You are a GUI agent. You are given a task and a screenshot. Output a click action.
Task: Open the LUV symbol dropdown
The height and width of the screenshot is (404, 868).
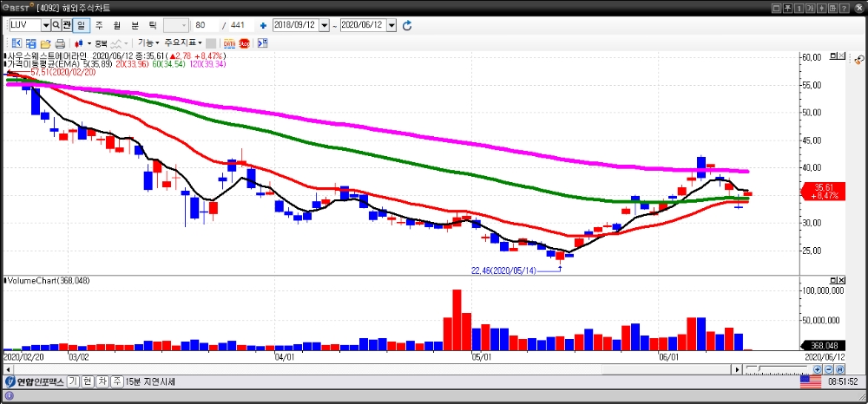pyautogui.click(x=46, y=25)
